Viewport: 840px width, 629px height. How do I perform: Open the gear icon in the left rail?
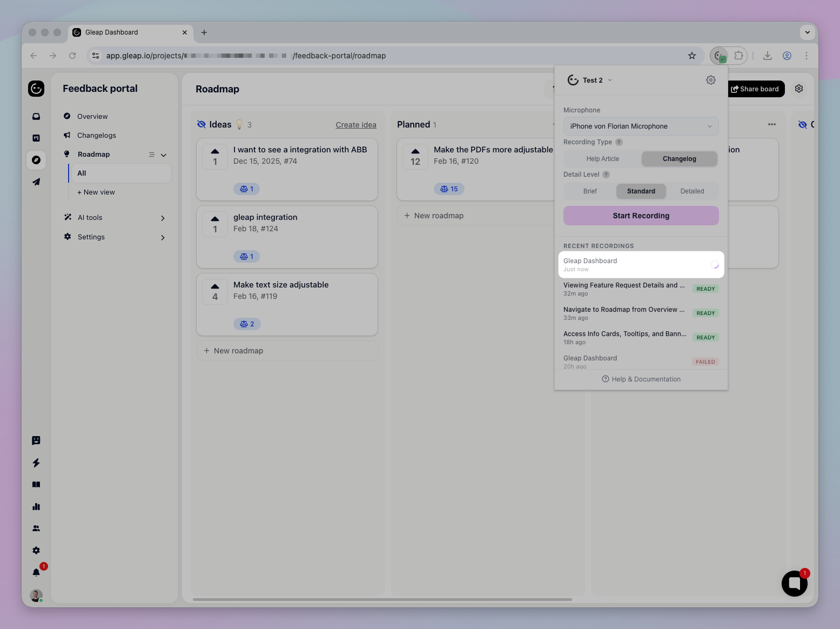[x=36, y=551]
